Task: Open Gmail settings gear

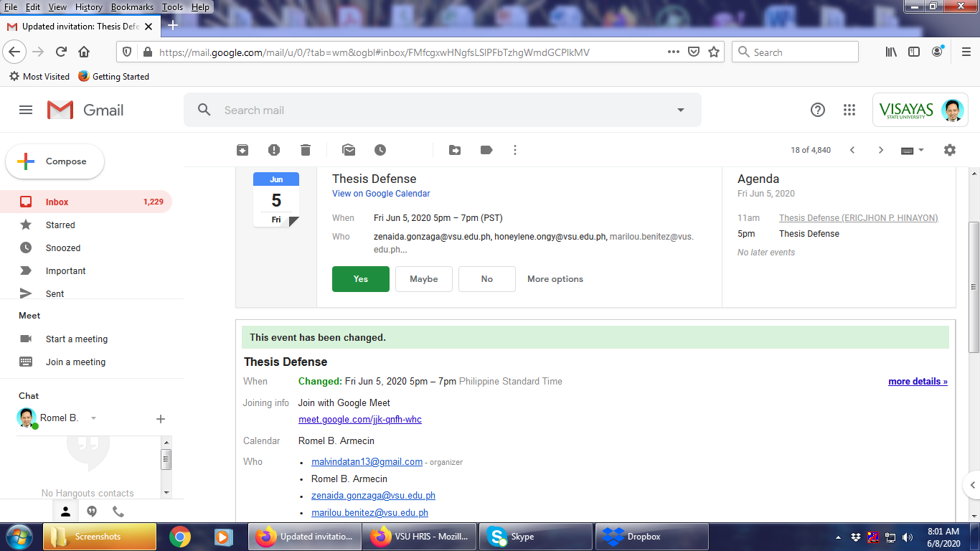Action: coord(950,150)
